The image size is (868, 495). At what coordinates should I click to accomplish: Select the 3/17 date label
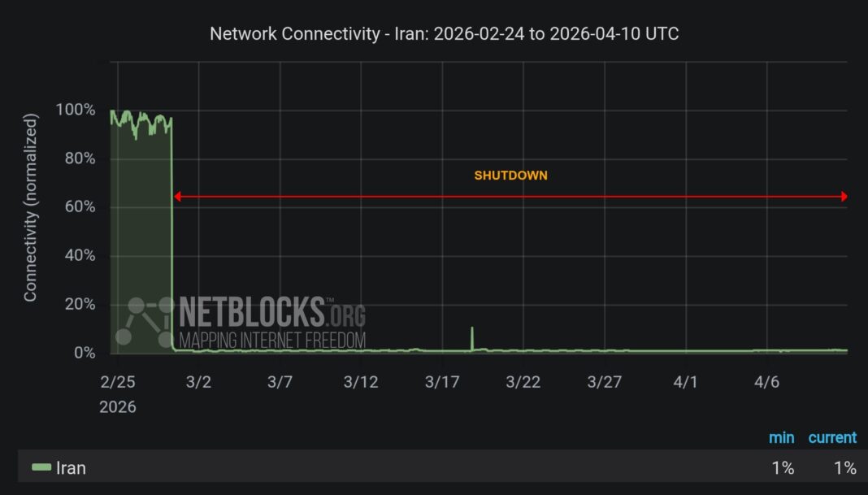coord(442,381)
